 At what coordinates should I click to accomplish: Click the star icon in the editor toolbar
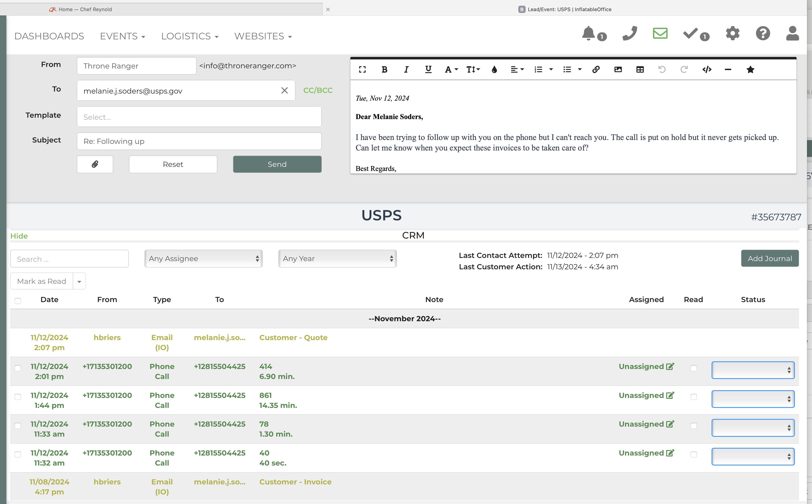[750, 69]
